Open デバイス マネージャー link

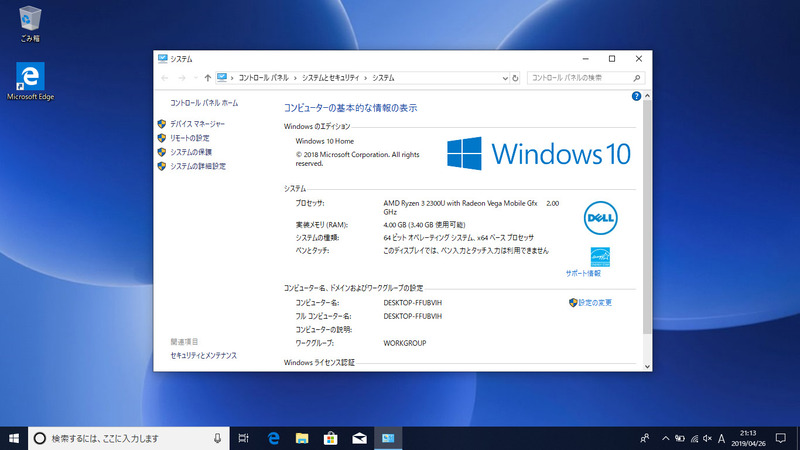click(197, 124)
